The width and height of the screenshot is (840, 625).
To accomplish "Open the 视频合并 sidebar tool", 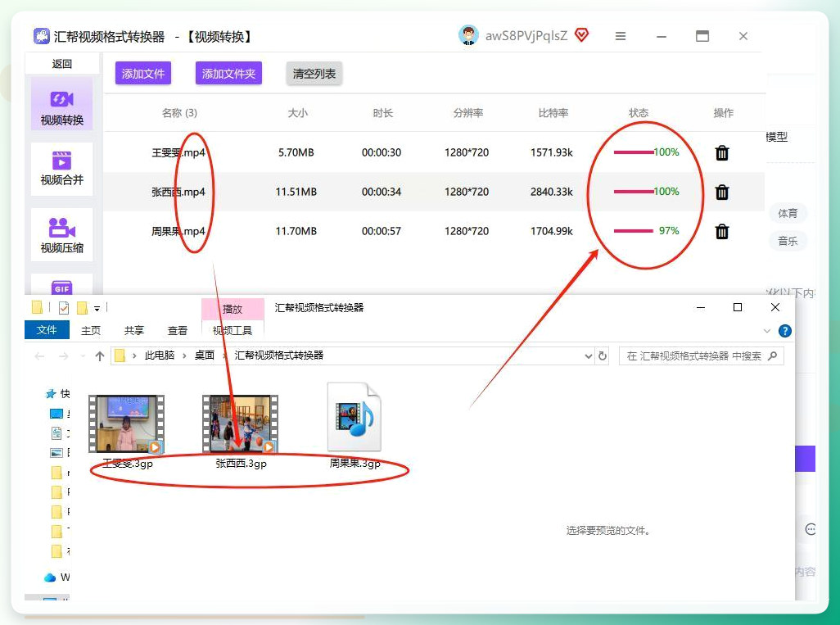I will (61, 168).
